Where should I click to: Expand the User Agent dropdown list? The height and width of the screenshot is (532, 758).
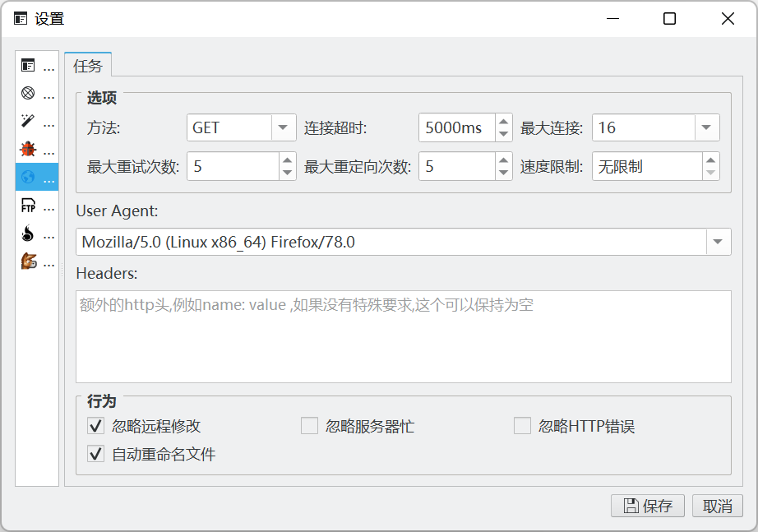click(x=718, y=242)
